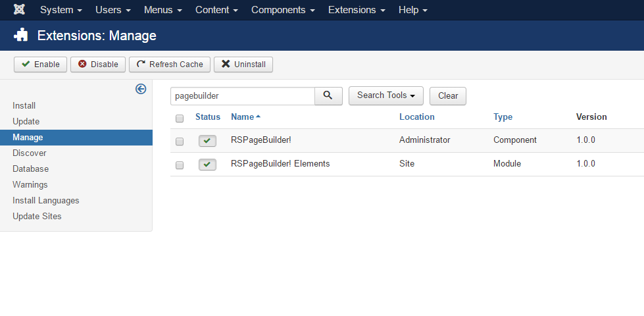Click the Enable toolbar button

click(x=40, y=64)
